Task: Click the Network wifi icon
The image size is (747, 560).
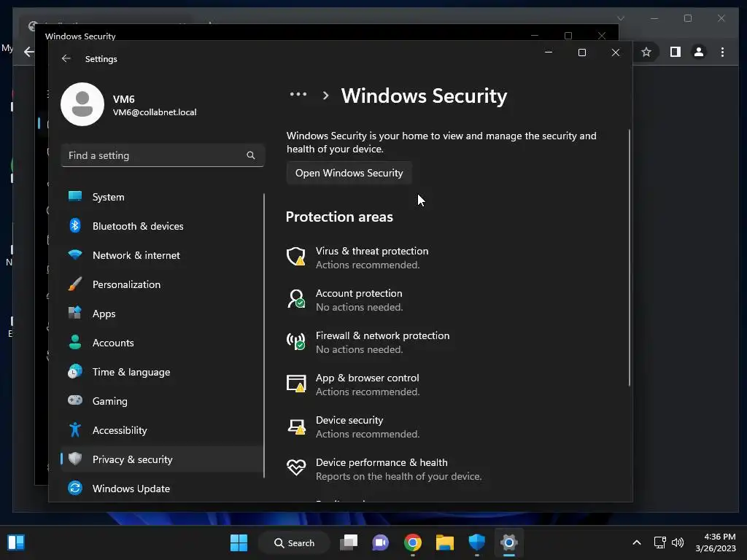Action: click(x=75, y=254)
